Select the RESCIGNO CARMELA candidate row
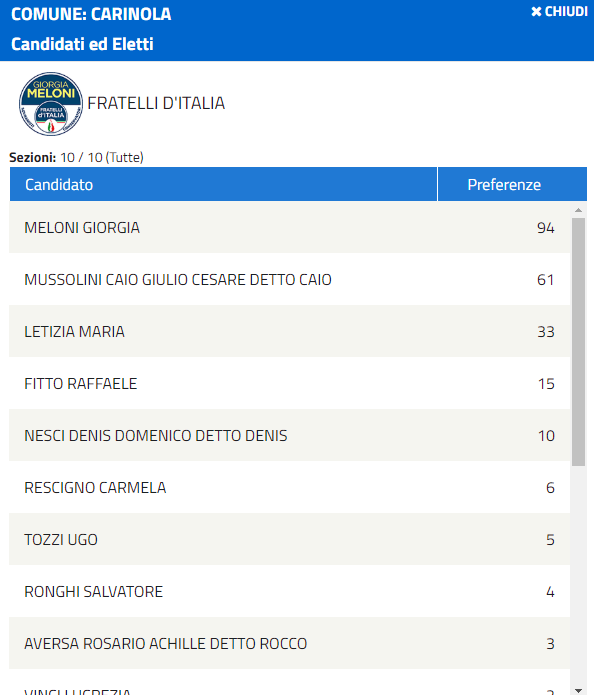This screenshot has height=695, width=594. pos(289,487)
